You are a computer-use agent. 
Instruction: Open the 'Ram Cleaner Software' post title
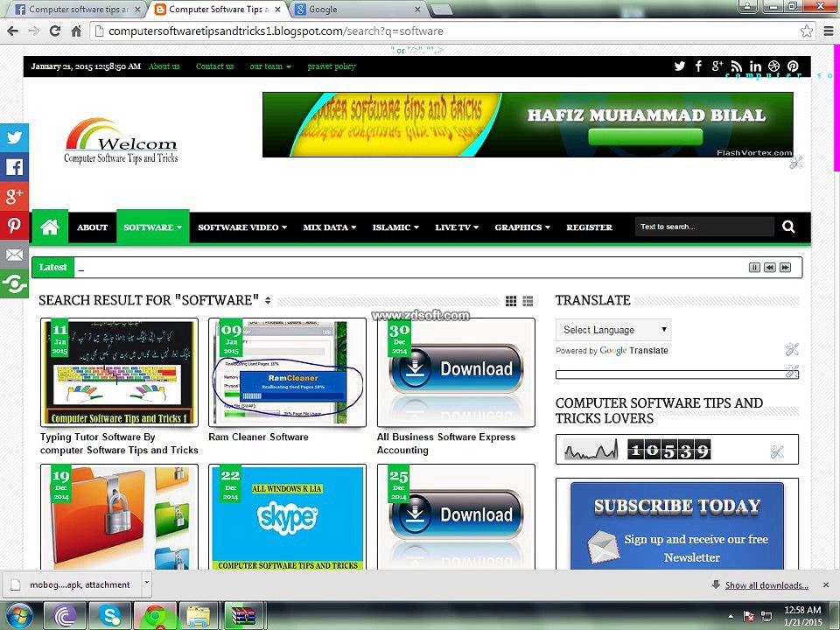258,437
